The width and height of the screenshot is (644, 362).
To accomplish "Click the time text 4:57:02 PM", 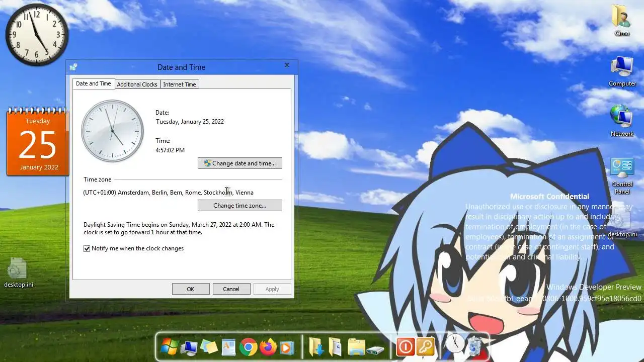I will pos(170,150).
